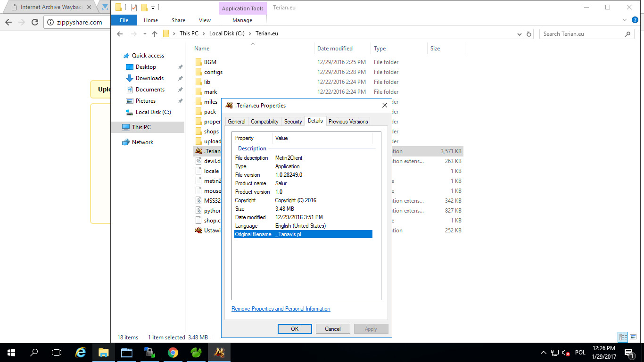
Task: Select the File version property row
Action: coord(304,175)
